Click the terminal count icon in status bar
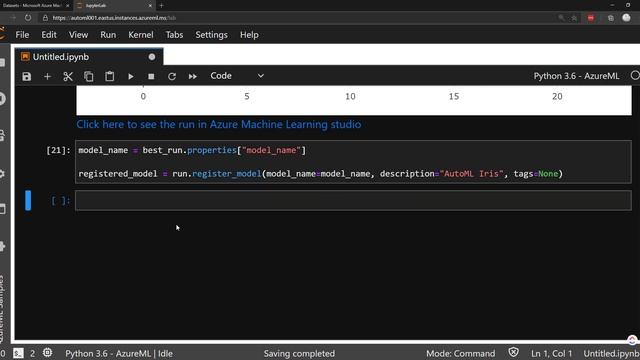 click(x=18, y=353)
